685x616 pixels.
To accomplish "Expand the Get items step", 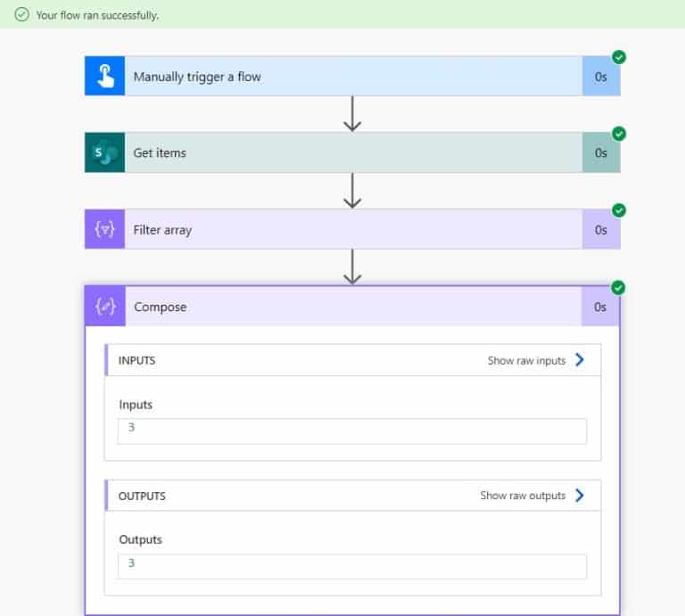I will point(352,152).
